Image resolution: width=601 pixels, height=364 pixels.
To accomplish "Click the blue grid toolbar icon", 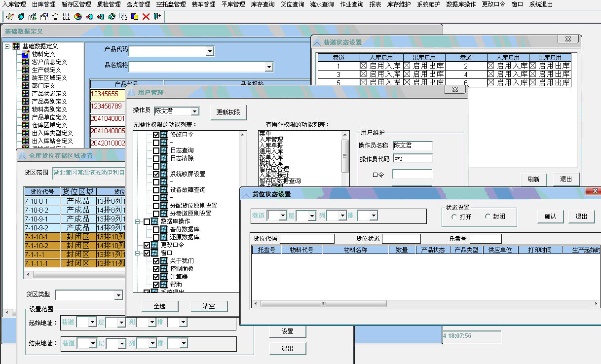I will pos(66,17).
